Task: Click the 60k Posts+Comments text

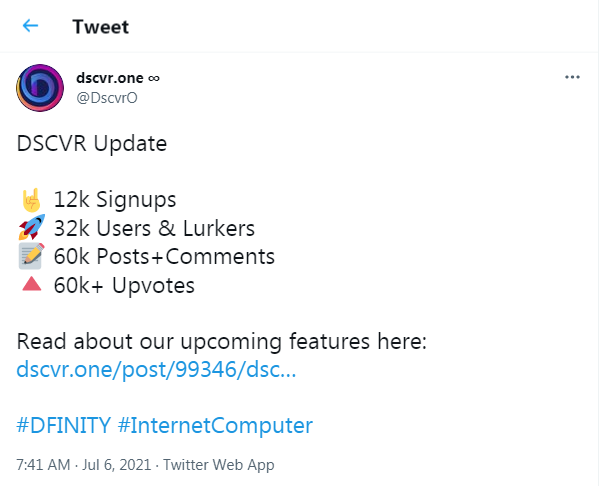Action: click(164, 256)
